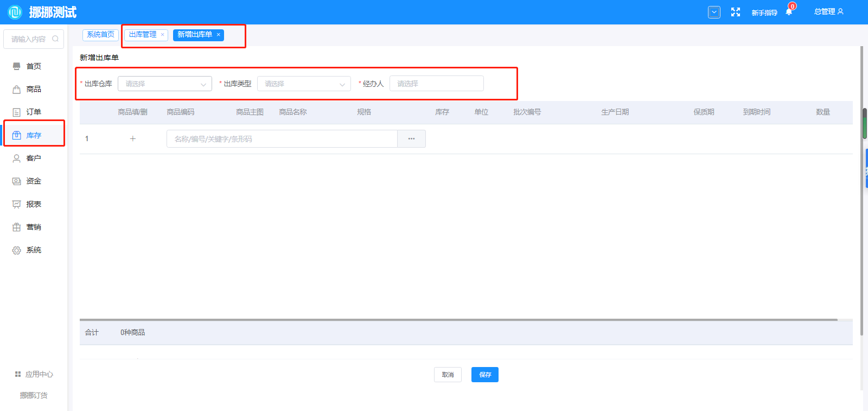Click the 商品填/删 column header
Viewport: 868px width, 411px height.
click(x=133, y=112)
